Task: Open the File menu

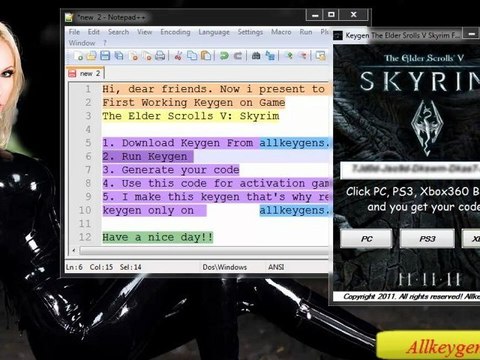Action: [74, 32]
